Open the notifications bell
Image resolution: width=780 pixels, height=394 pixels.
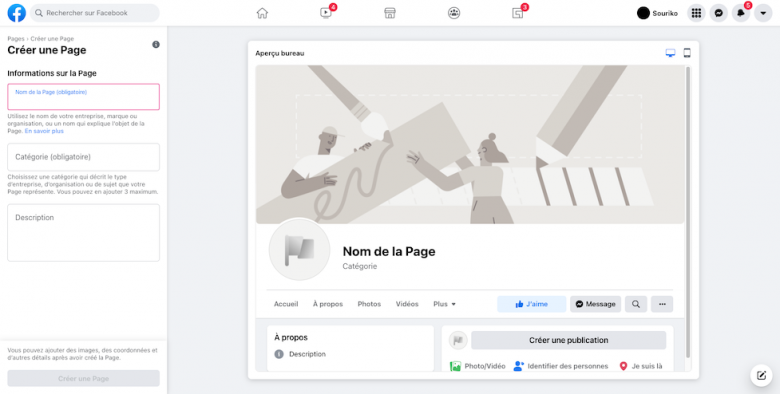coord(741,13)
